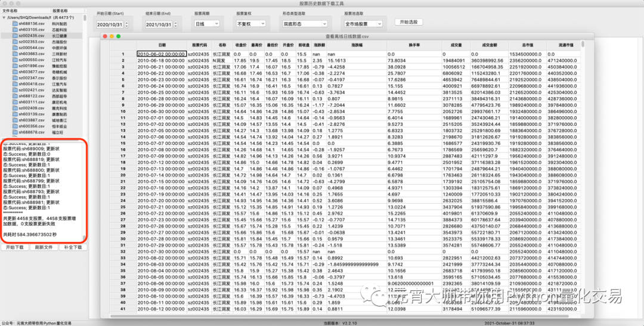Image resolution: width=644 pixels, height=326 pixels.
Task: Click the 开始选股 button
Action: 408,22
